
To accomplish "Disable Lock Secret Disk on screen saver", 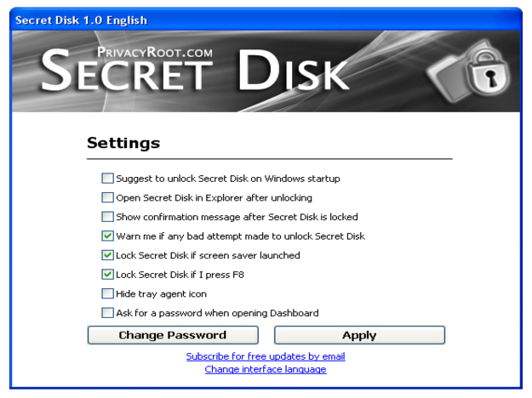I will click(107, 255).
